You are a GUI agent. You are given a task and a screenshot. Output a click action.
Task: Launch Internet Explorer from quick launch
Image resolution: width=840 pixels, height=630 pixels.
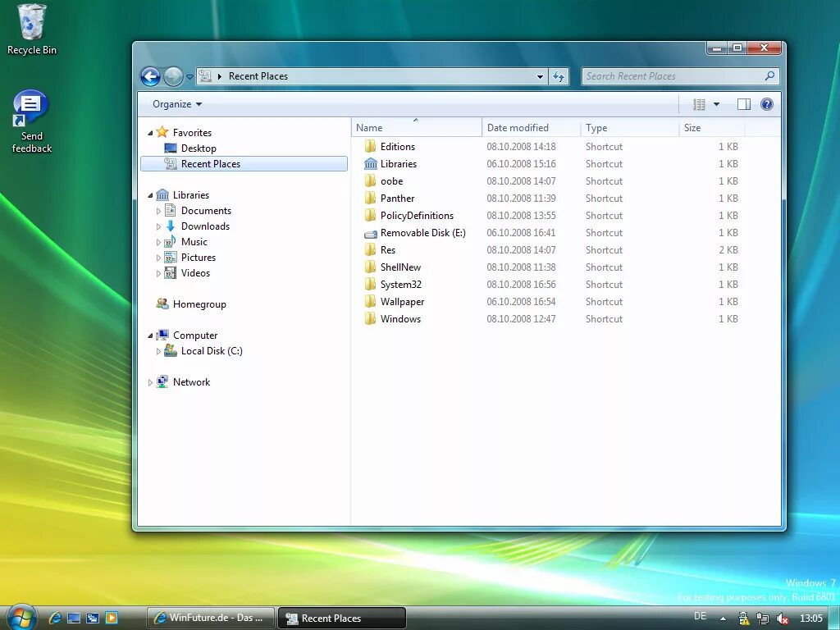click(55, 618)
